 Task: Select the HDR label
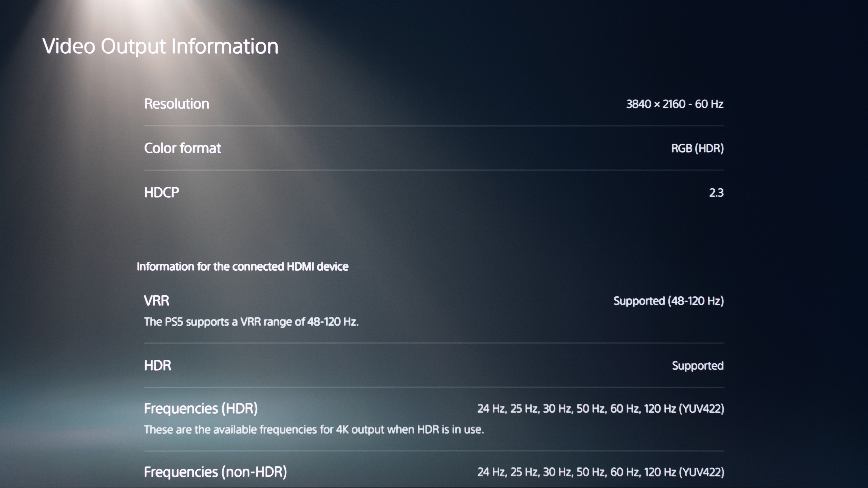coord(157,365)
